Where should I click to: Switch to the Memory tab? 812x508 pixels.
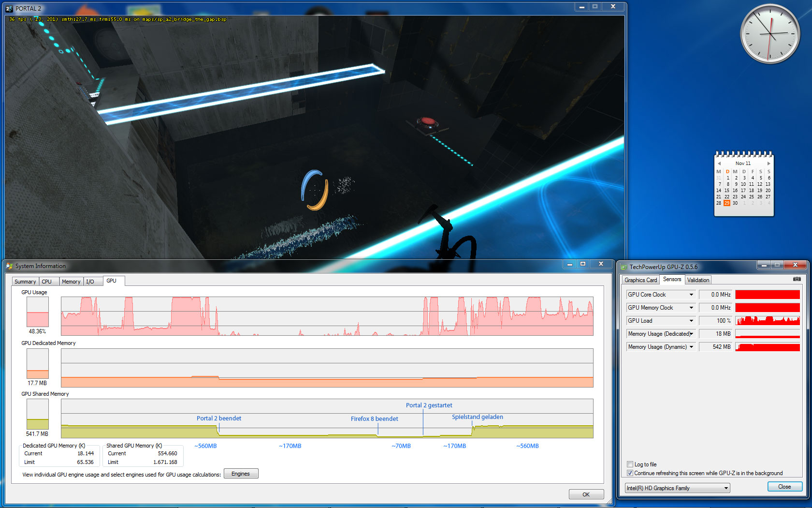pos(71,282)
